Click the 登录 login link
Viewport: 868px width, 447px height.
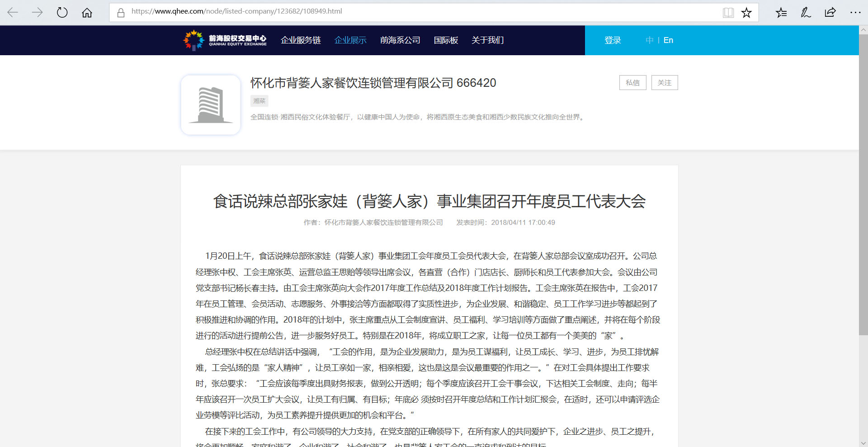[613, 40]
